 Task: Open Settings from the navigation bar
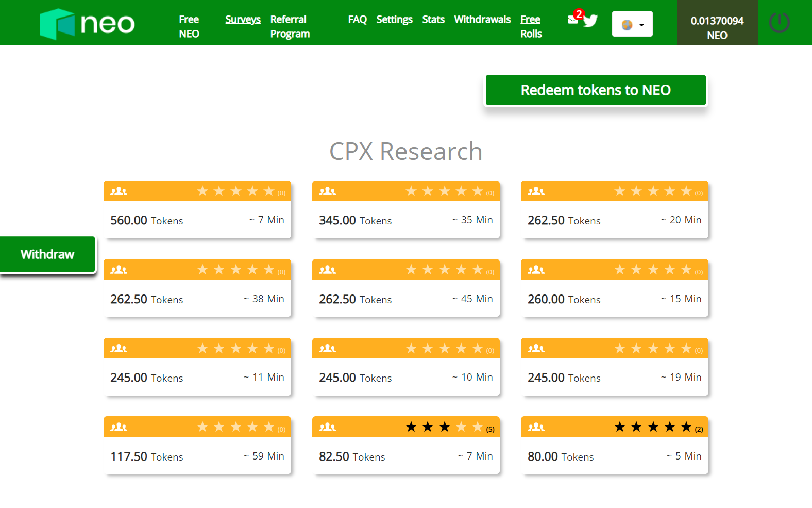coord(394,20)
